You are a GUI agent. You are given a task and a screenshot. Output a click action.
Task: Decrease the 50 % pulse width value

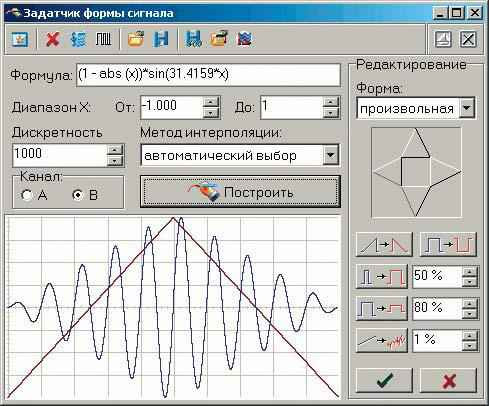click(x=470, y=282)
